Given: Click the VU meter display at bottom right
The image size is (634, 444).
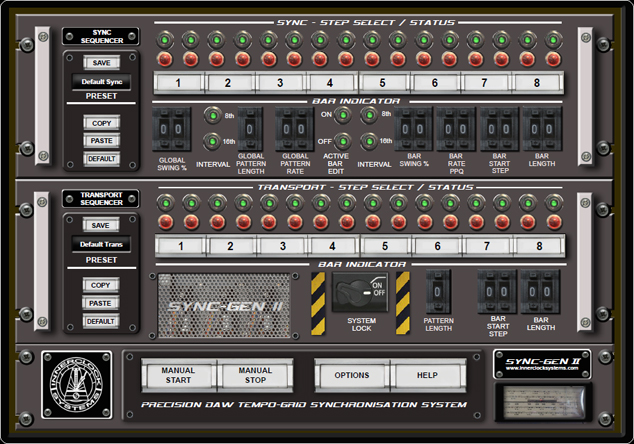Looking at the screenshot, I should pos(541,402).
